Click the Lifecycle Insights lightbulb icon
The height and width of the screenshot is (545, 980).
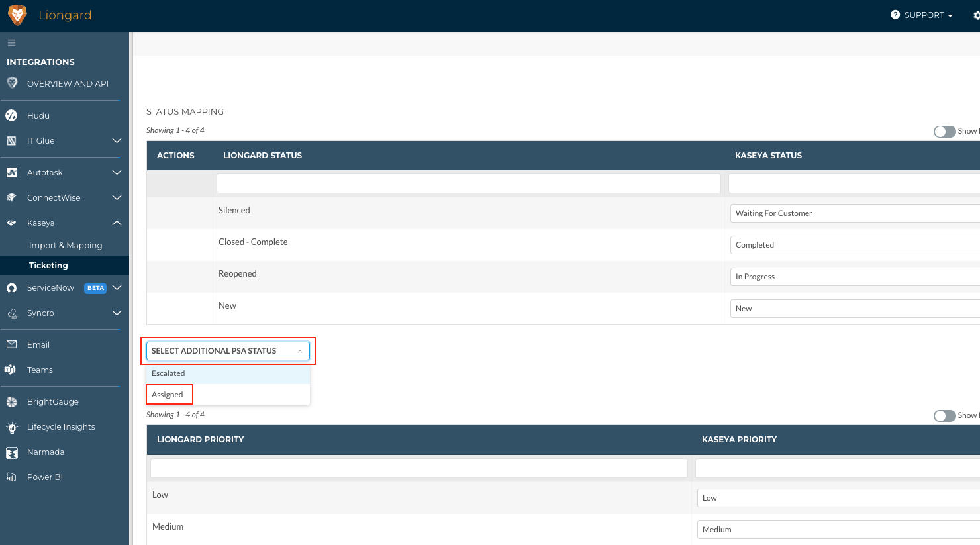(12, 427)
